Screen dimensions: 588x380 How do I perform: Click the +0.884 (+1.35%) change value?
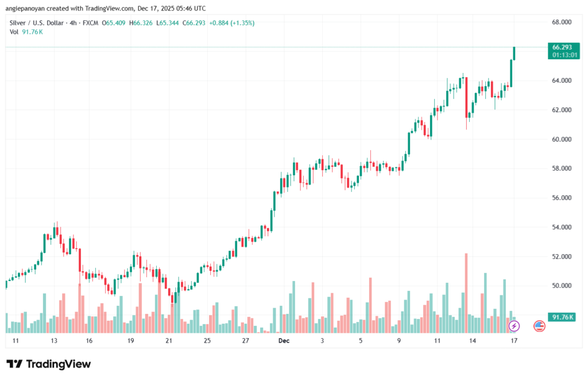click(x=233, y=23)
